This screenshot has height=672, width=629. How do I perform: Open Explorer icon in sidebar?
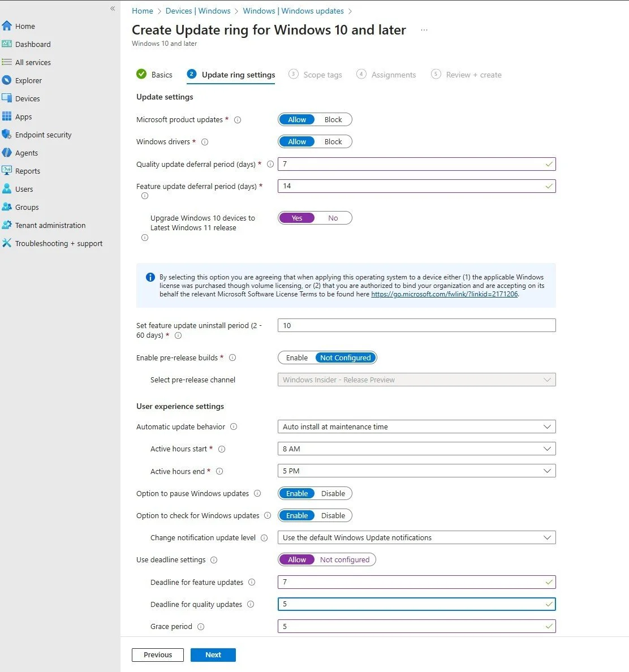tap(6, 80)
